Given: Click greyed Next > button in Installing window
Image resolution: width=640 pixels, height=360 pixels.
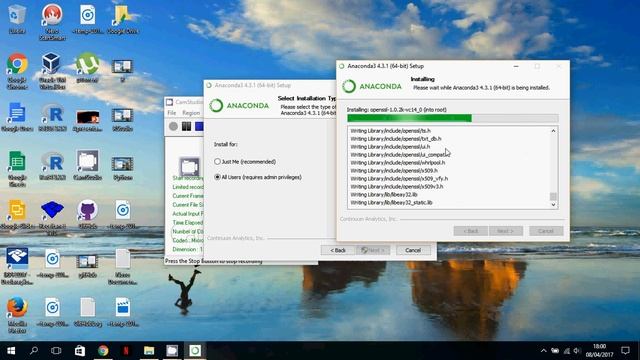Looking at the screenshot, I should point(506,231).
